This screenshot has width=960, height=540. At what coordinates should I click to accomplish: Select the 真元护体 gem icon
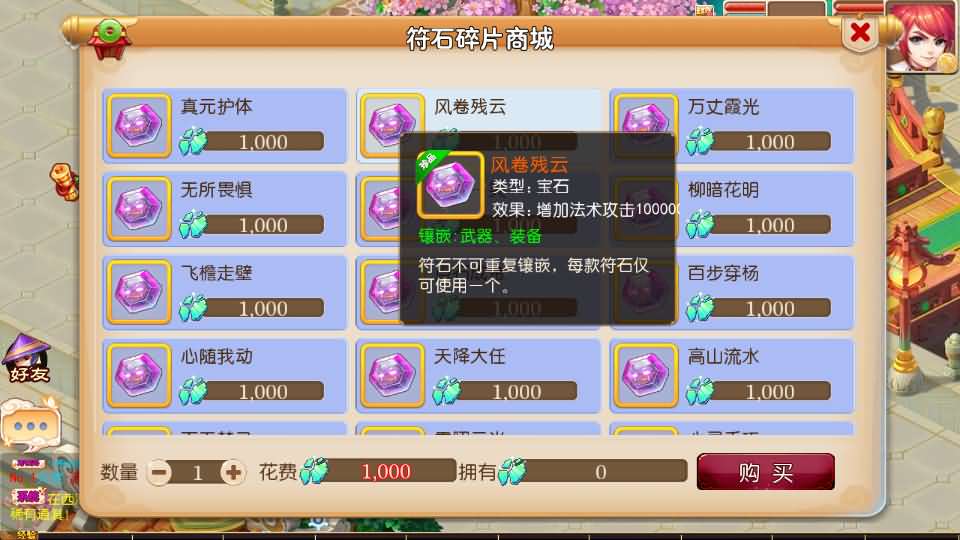tap(139, 125)
